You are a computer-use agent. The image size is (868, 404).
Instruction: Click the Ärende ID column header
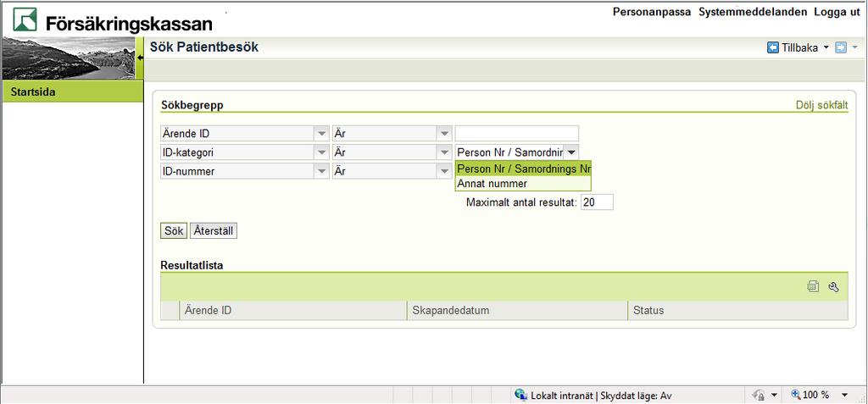coord(292,311)
